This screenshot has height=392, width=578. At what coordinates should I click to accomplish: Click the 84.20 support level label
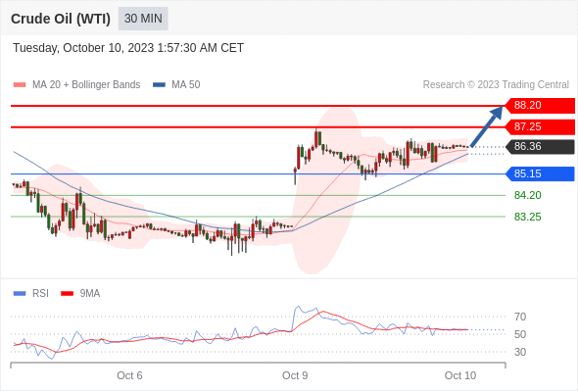(527, 195)
